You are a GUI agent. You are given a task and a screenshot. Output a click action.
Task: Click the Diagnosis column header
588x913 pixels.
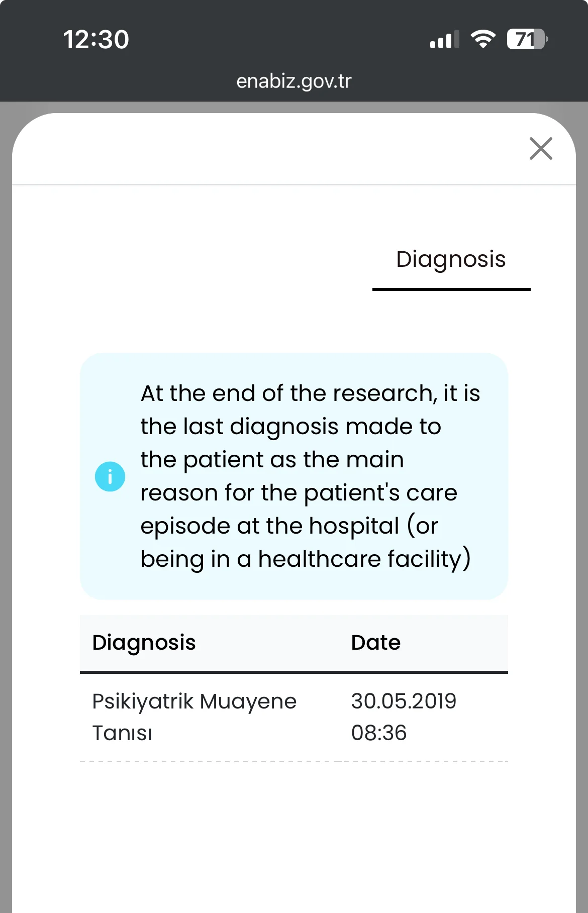tap(144, 643)
